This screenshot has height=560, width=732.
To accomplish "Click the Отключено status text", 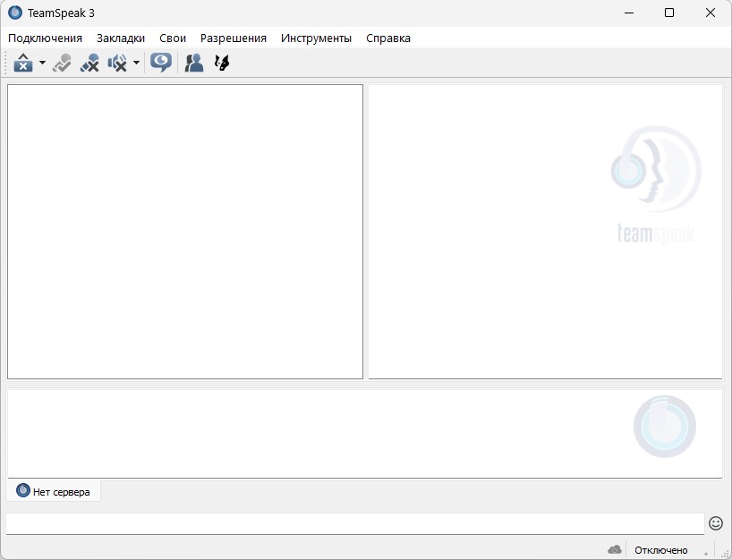I will (x=661, y=550).
